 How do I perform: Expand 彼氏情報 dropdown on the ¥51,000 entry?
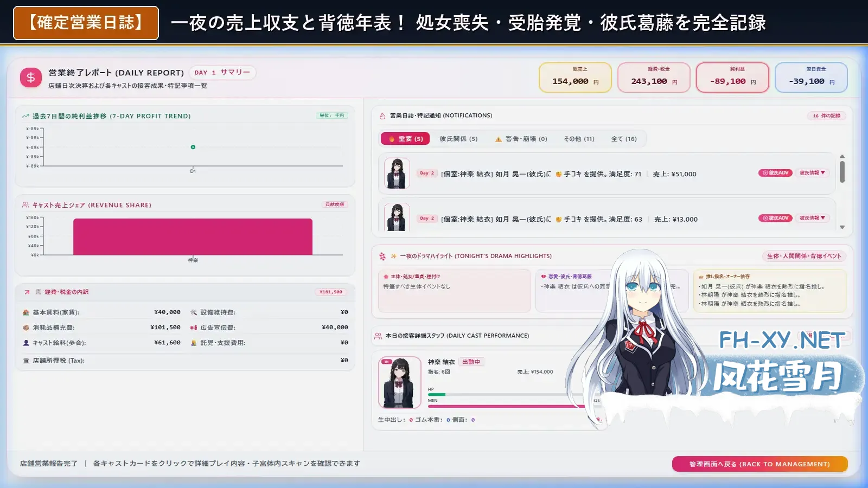812,173
